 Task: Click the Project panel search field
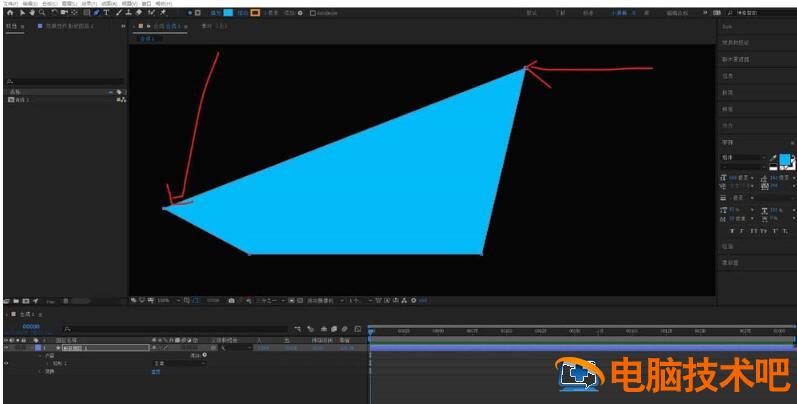pyautogui.click(x=65, y=81)
